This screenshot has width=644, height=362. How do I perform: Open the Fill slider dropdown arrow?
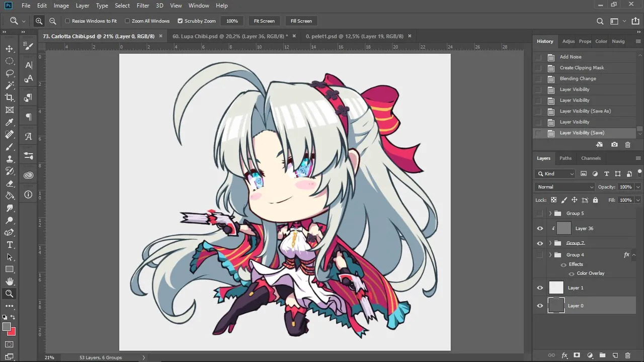(638, 200)
